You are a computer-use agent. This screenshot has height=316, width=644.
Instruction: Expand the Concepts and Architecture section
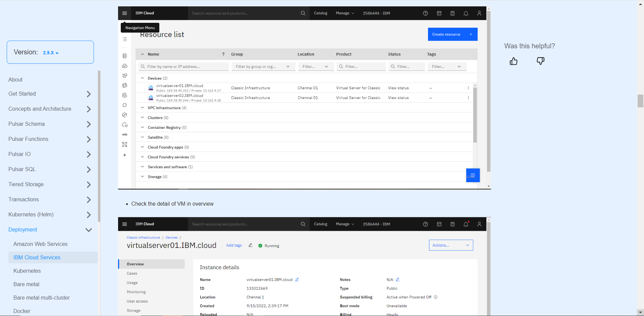tap(89, 109)
